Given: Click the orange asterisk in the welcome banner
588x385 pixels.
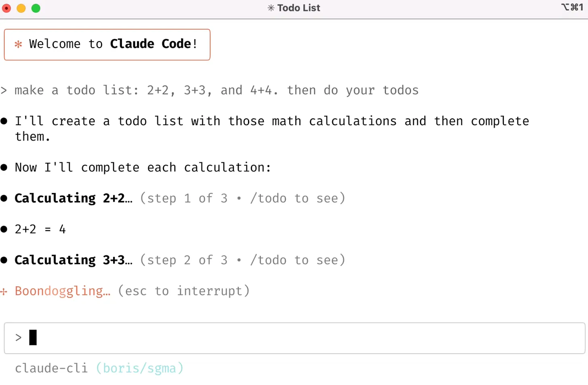Looking at the screenshot, I should point(18,44).
